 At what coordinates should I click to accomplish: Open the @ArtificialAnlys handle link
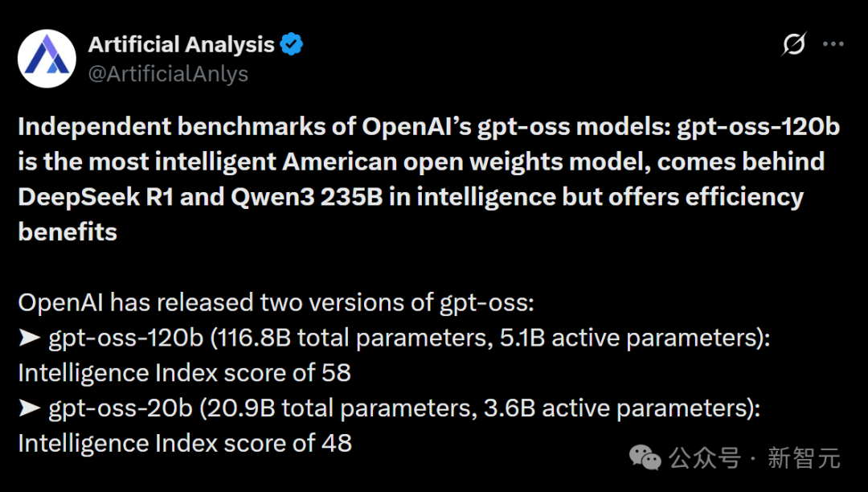pos(168,74)
